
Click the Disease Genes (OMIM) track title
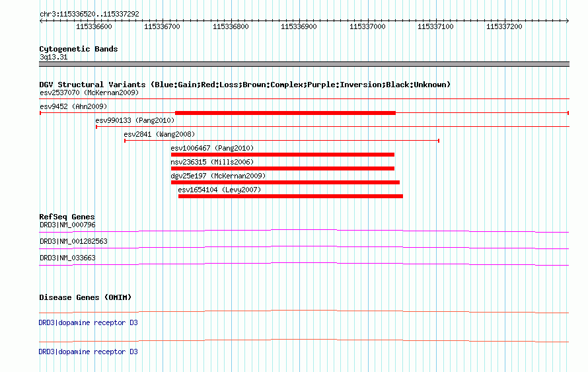tap(85, 297)
